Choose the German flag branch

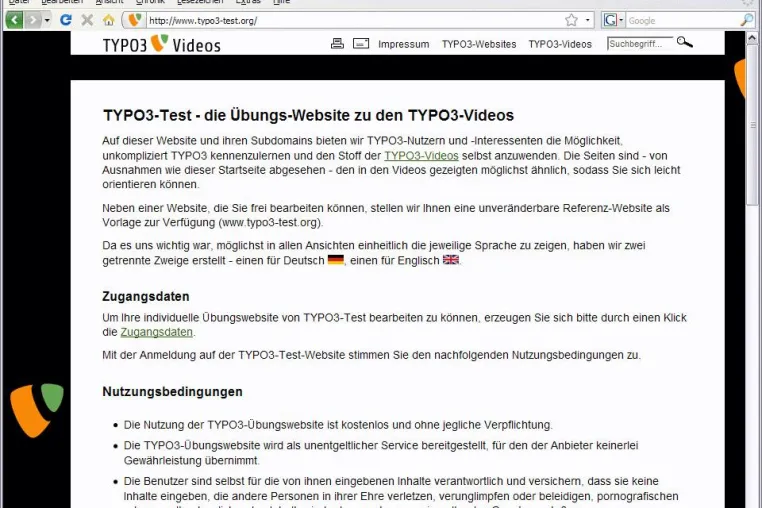(336, 260)
